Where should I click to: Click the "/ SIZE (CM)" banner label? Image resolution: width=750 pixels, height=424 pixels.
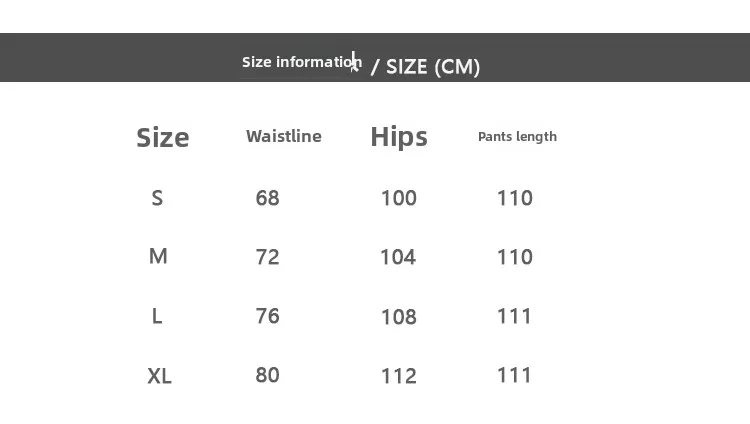coord(425,67)
